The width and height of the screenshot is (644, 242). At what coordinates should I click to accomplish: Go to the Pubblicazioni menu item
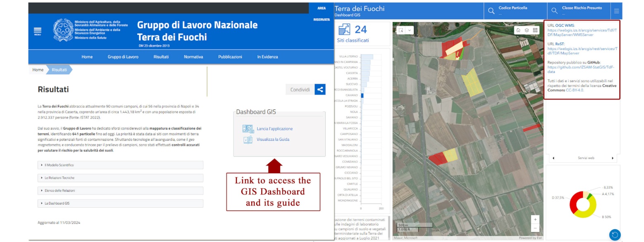pyautogui.click(x=230, y=57)
